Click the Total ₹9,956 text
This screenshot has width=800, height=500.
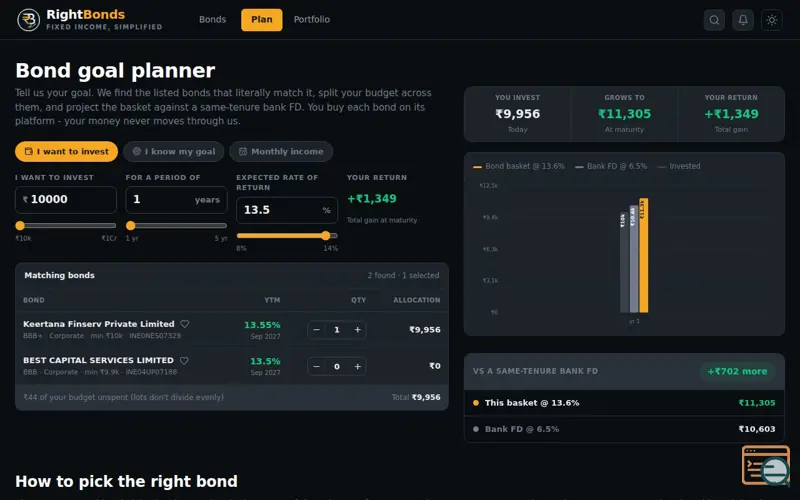coord(416,397)
